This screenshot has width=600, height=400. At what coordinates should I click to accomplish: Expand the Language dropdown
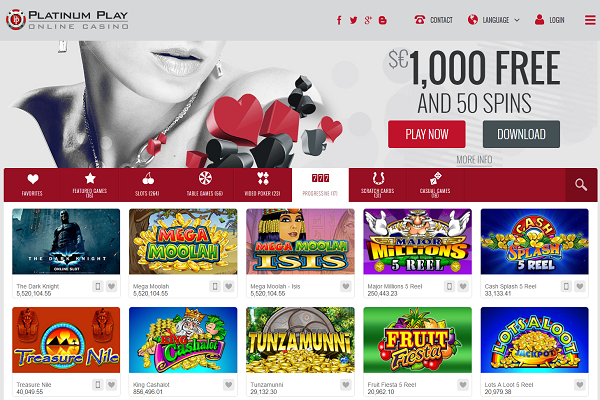pyautogui.click(x=494, y=20)
